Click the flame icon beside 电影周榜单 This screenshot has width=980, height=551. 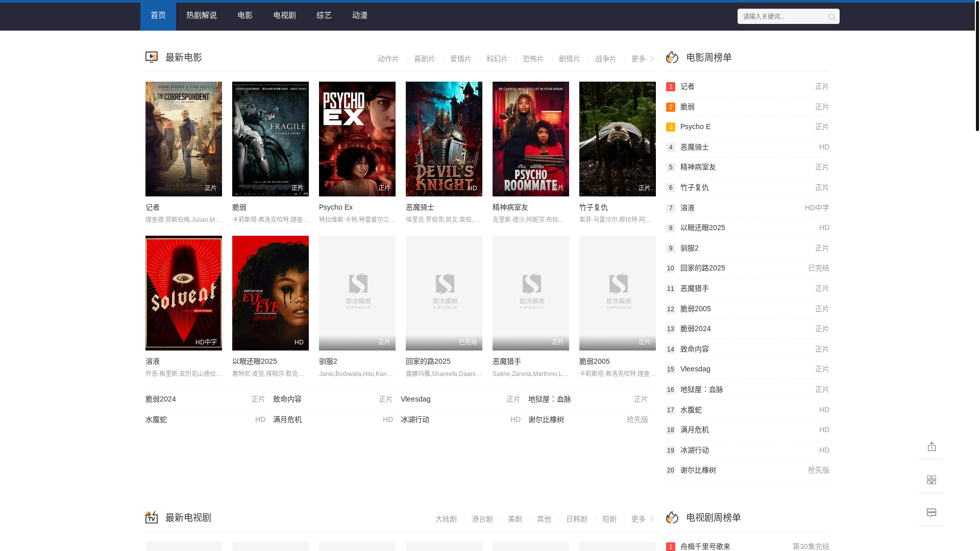[x=672, y=58]
